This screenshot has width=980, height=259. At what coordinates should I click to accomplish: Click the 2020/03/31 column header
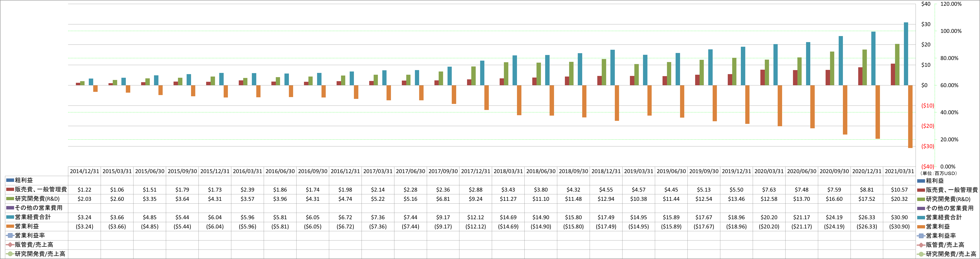point(769,172)
